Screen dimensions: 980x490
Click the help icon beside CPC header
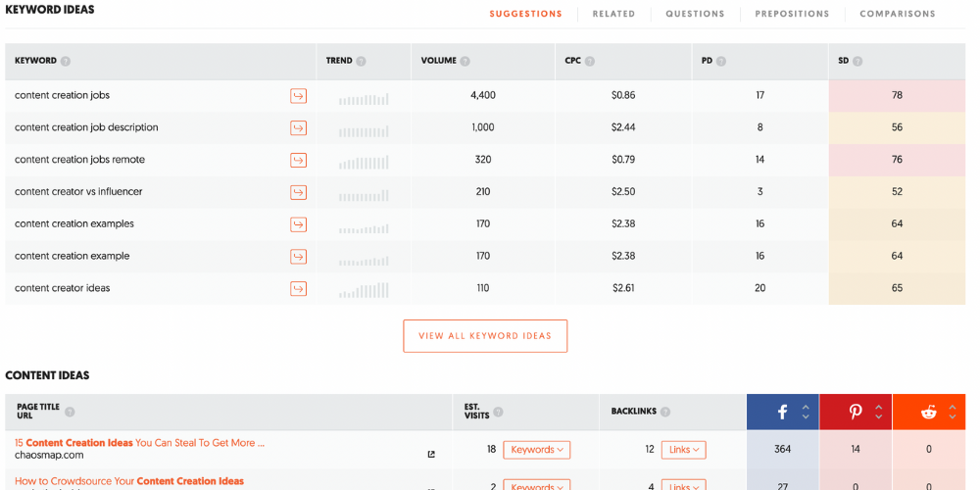pos(590,61)
